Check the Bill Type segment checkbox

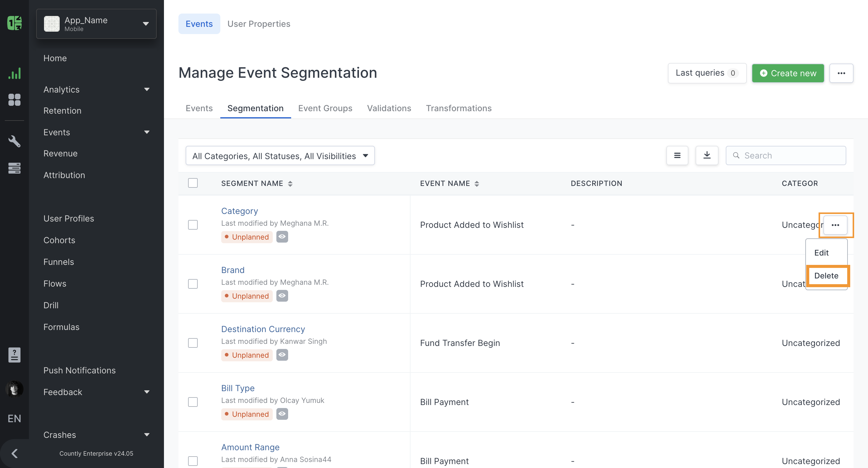pos(193,402)
